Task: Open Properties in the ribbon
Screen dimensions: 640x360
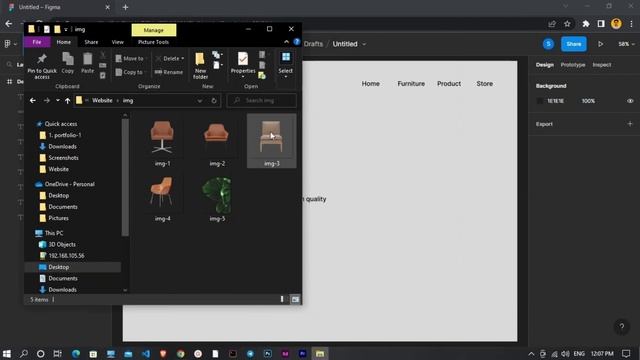Action: click(243, 59)
